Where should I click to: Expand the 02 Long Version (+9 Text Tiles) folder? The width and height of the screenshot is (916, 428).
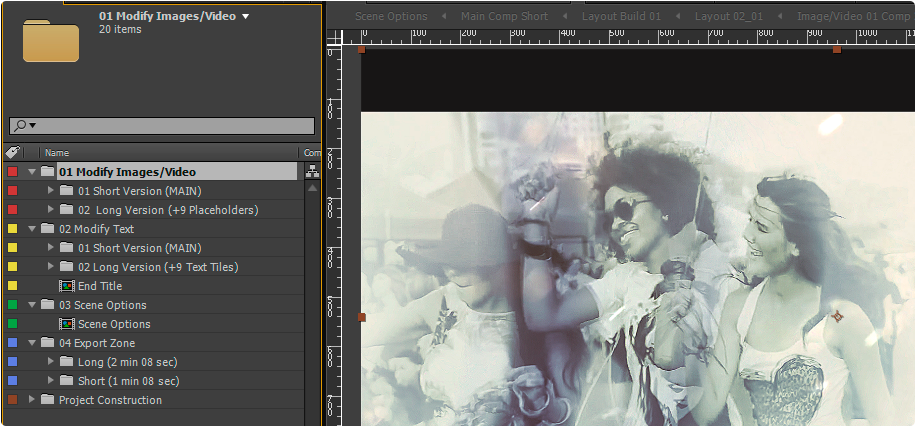pyautogui.click(x=51, y=267)
